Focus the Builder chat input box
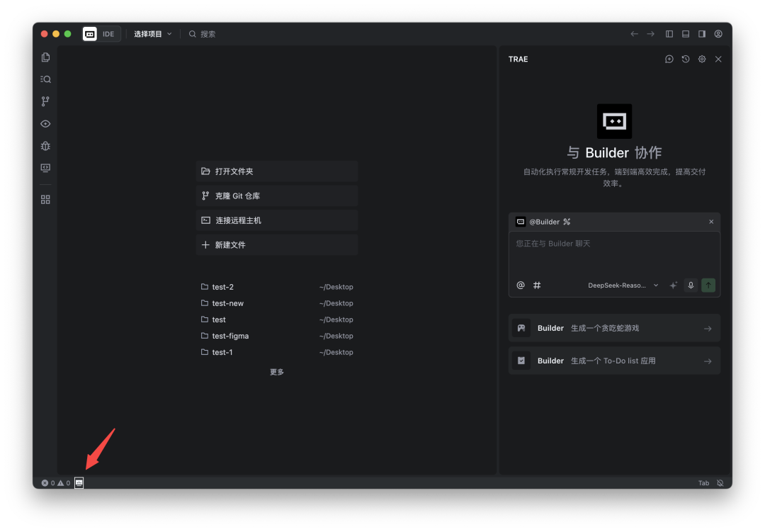Image resolution: width=765 pixels, height=532 pixels. 614,254
